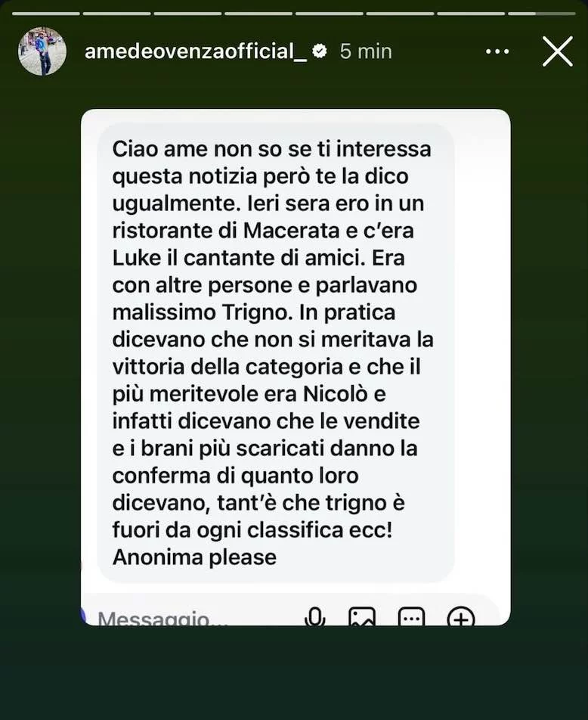This screenshot has width=588, height=720.
Task: Tap the microphone voice message icon
Action: pyautogui.click(x=315, y=616)
